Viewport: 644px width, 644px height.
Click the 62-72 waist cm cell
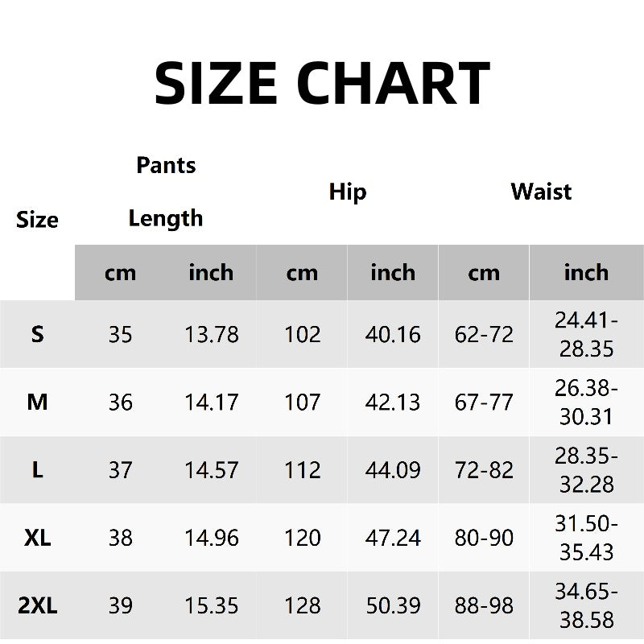click(484, 334)
